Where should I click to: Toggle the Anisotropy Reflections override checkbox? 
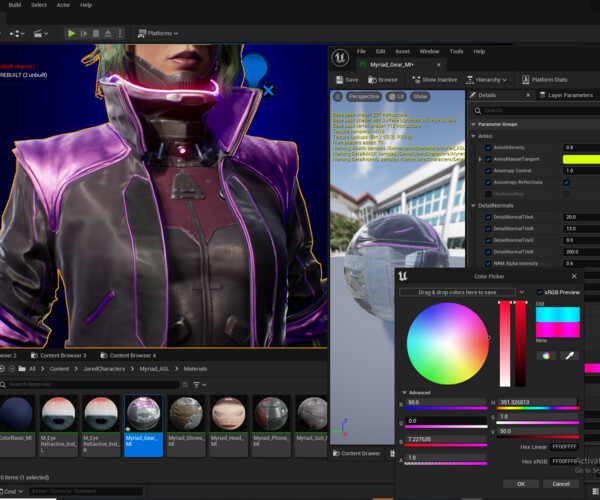[x=488, y=182]
